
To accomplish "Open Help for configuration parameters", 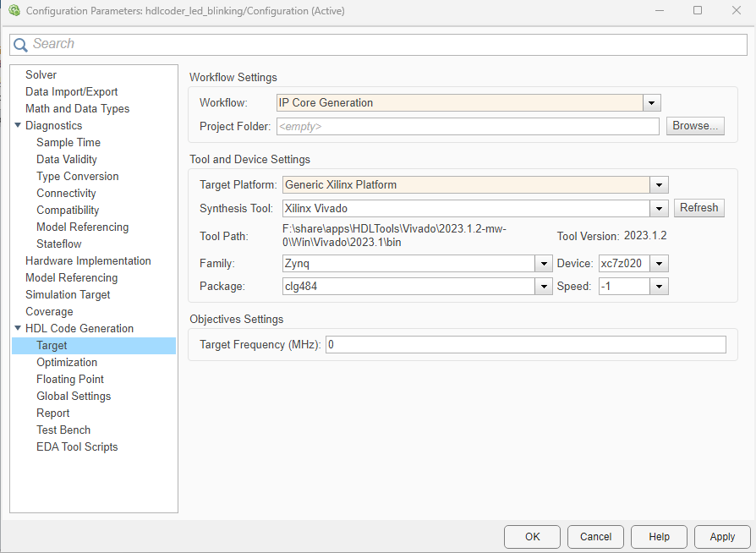I will coord(659,536).
